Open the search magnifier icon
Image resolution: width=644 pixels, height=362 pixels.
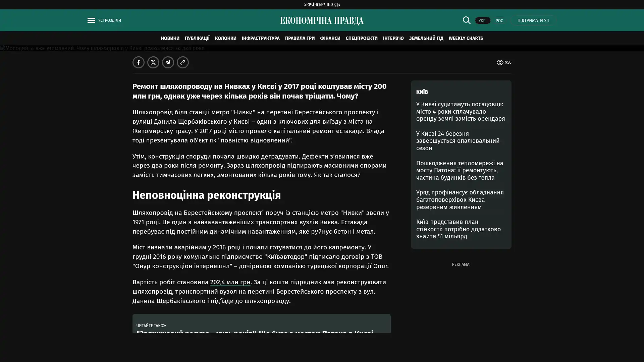[466, 20]
